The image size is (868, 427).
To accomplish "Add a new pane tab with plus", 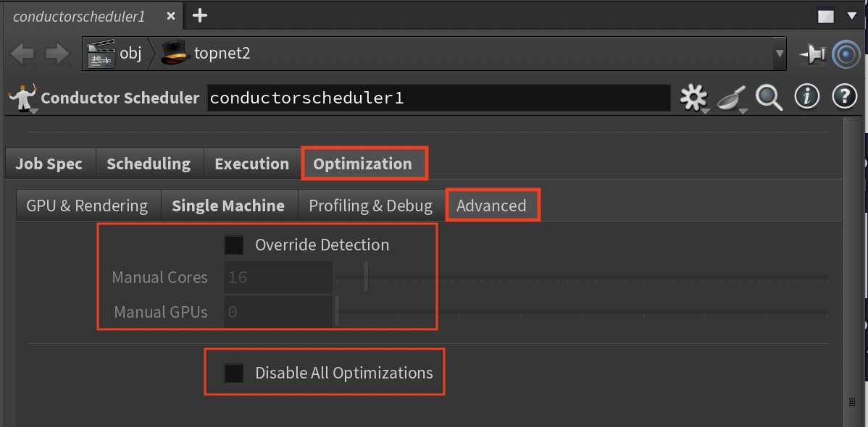I will 199,15.
